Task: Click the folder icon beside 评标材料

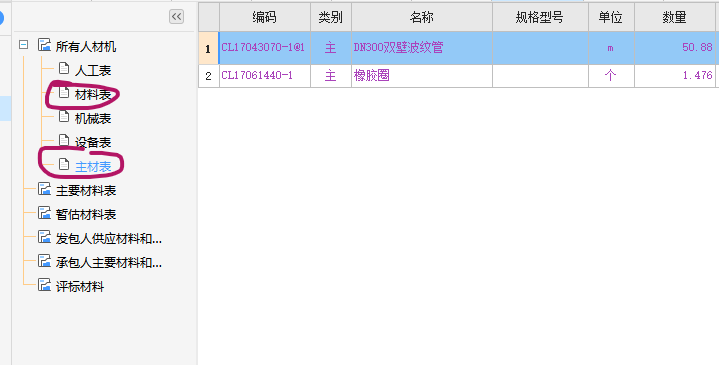Action: [x=44, y=285]
